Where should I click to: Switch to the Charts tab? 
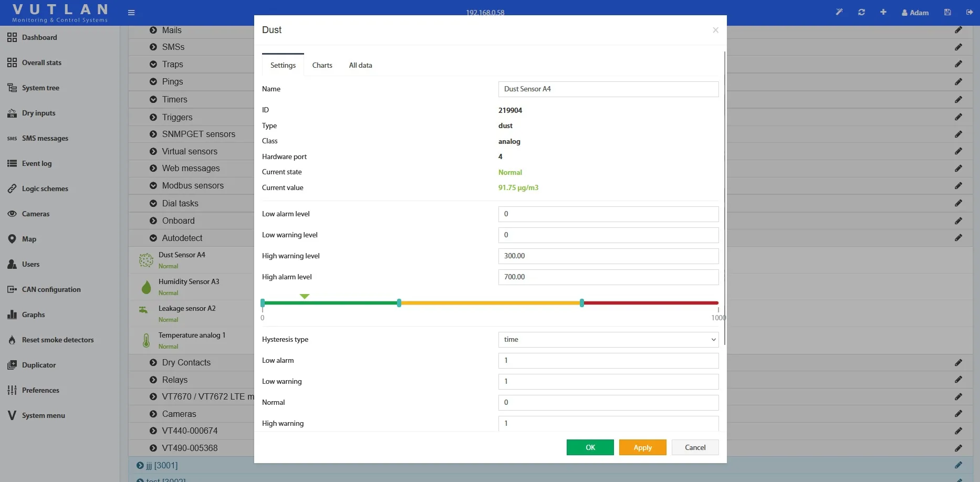click(x=322, y=65)
